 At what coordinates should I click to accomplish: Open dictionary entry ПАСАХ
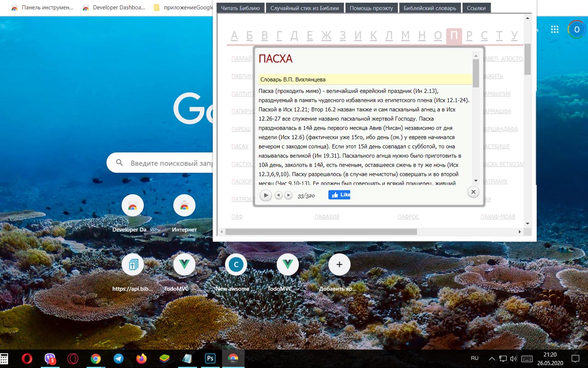tap(240, 146)
